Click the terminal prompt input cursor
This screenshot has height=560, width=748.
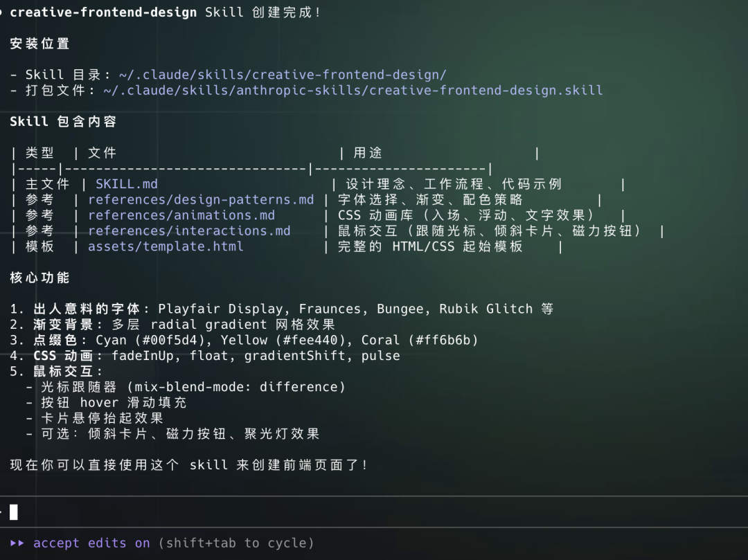tap(14, 512)
